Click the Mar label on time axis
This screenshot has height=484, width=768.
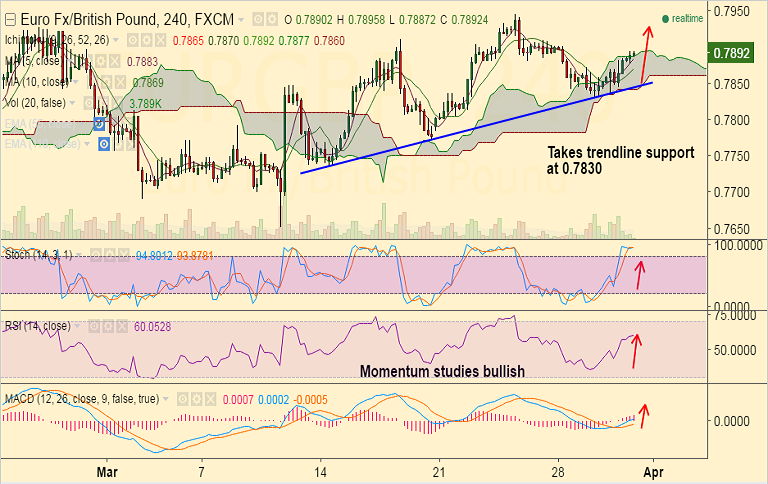tap(107, 472)
